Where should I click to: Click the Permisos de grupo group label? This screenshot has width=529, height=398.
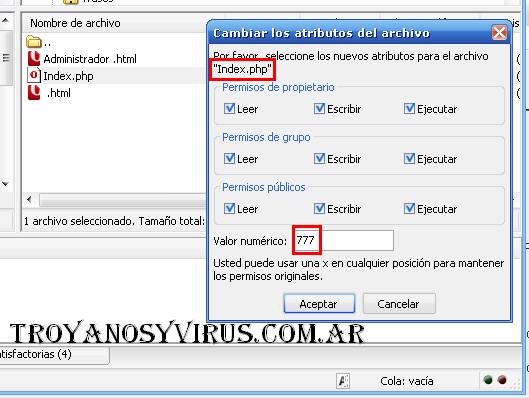pos(266,137)
